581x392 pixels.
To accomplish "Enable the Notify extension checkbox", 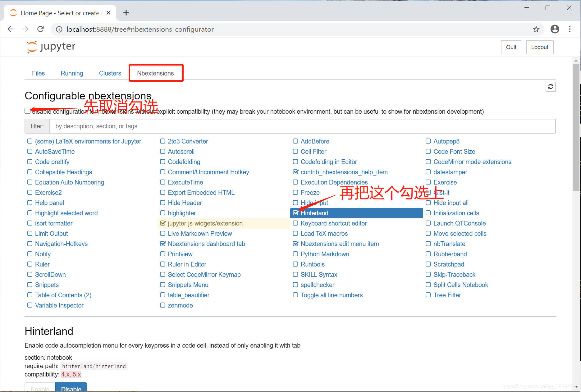I will (x=30, y=254).
